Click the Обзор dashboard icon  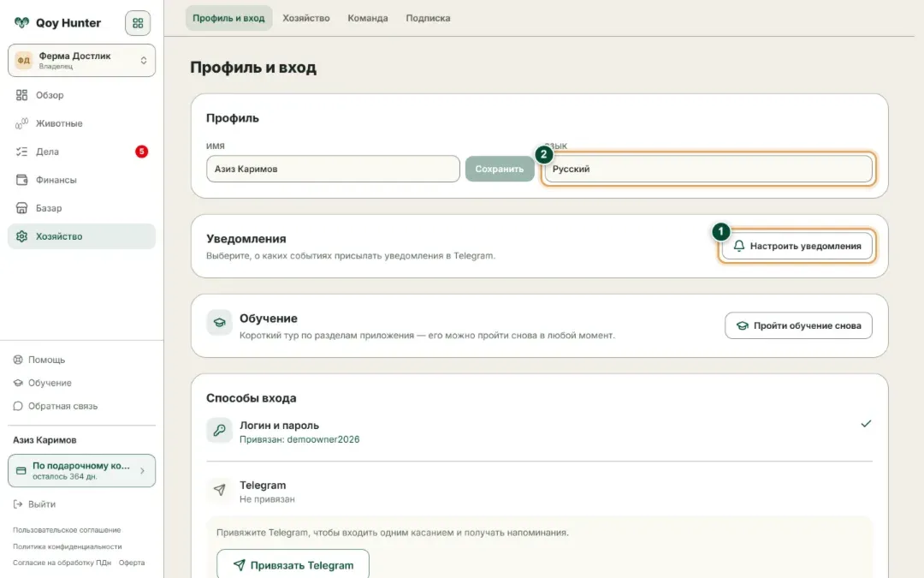pos(21,95)
